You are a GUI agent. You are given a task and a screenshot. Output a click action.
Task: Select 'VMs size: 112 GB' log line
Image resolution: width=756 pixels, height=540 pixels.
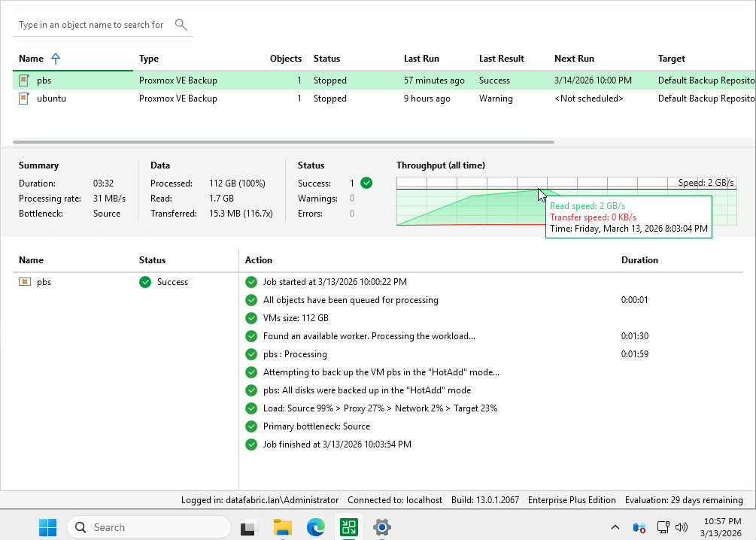[296, 318]
